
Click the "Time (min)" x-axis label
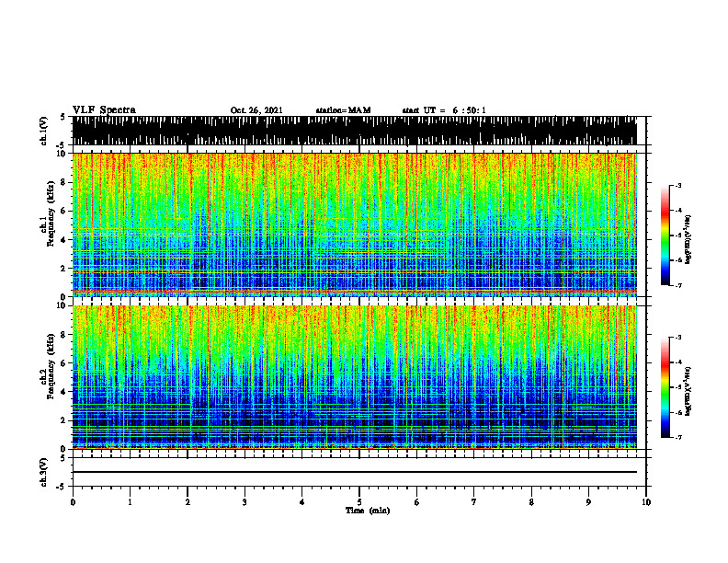click(368, 511)
